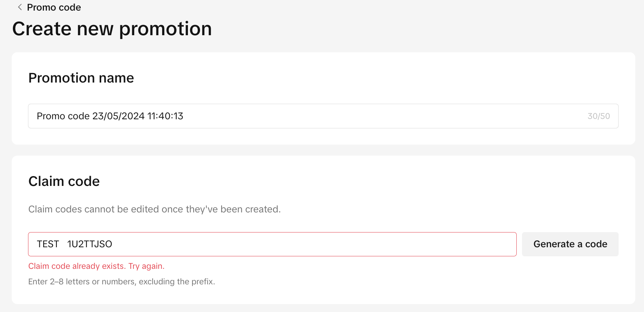The width and height of the screenshot is (644, 312).
Task: Click the 30/50 character counter
Action: [599, 116]
